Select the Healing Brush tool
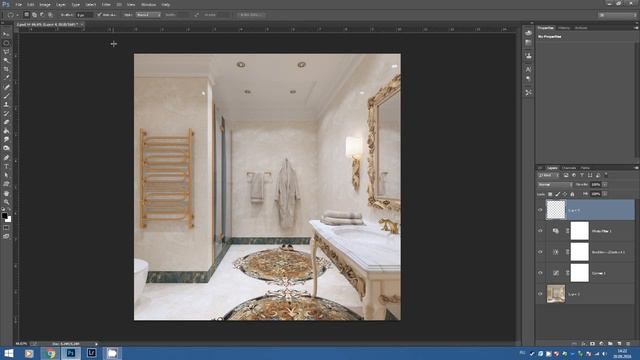 (6, 87)
